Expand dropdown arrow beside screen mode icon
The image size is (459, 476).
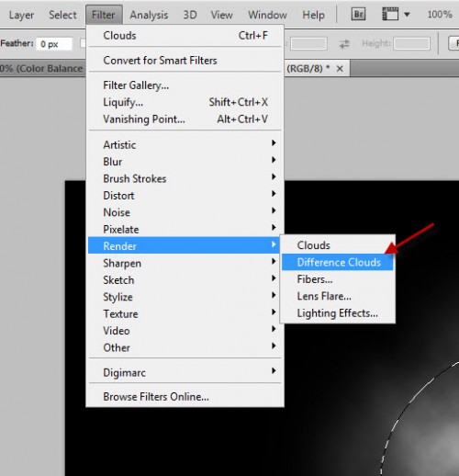407,15
